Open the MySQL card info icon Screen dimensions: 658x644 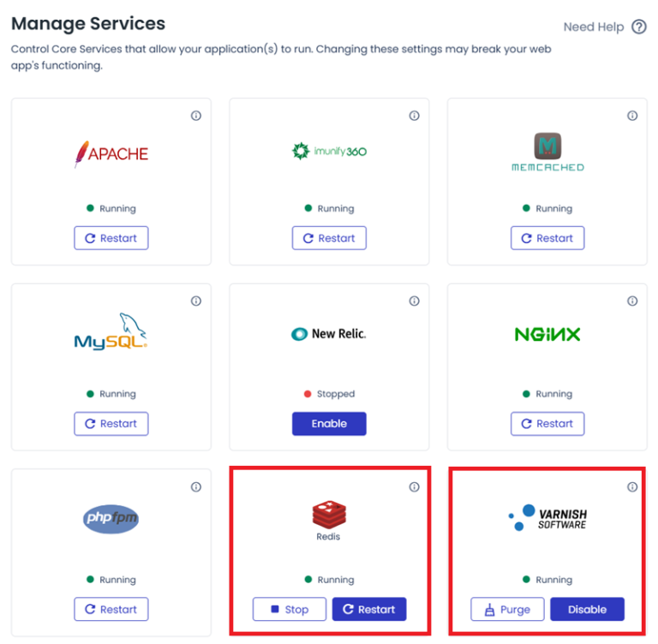196,301
